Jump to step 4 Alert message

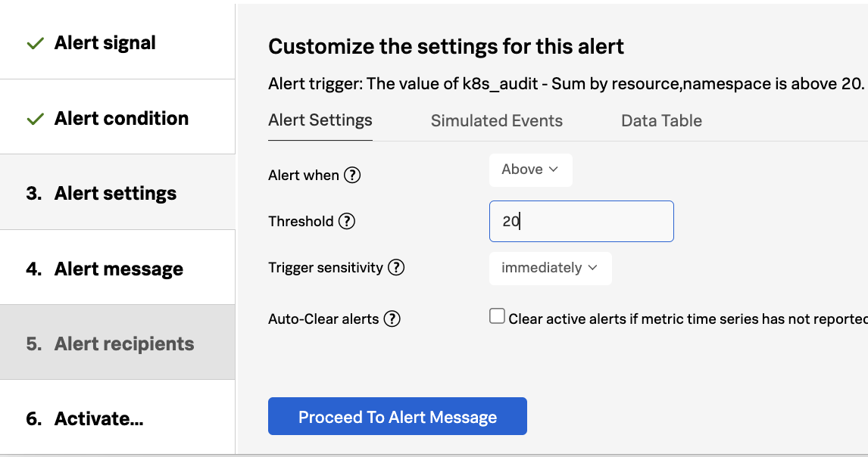coord(118,269)
